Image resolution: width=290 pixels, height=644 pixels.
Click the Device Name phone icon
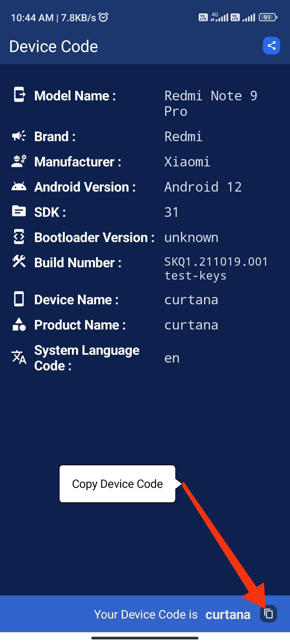point(19,299)
